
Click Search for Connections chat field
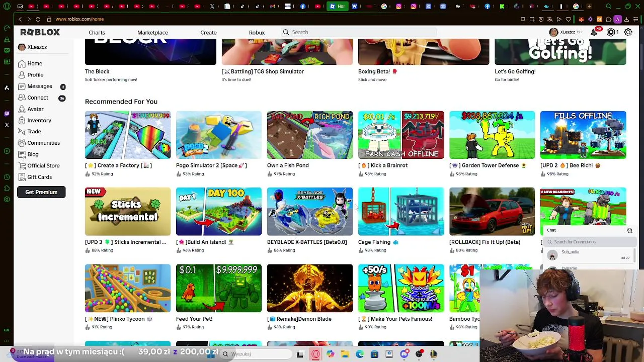coord(589,242)
